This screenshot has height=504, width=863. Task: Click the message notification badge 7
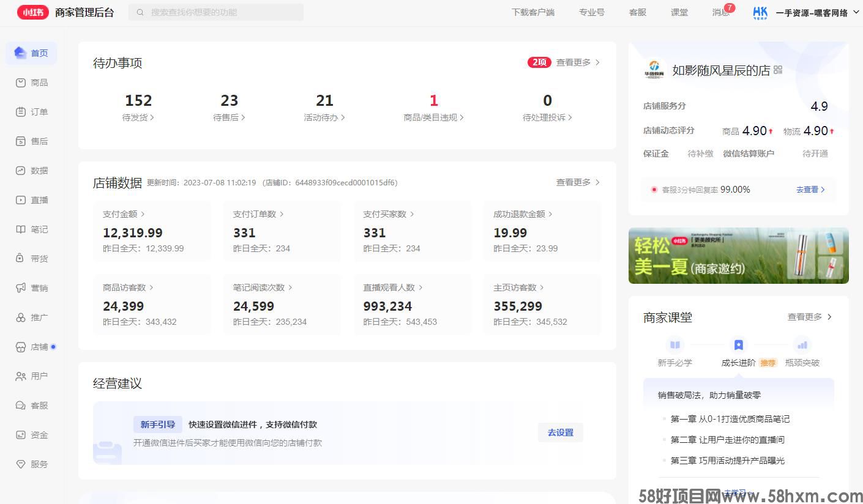click(730, 8)
